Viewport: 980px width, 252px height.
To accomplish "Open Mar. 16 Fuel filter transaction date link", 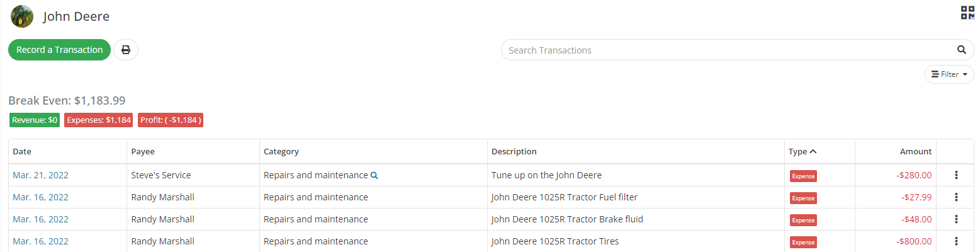I will (x=41, y=197).
